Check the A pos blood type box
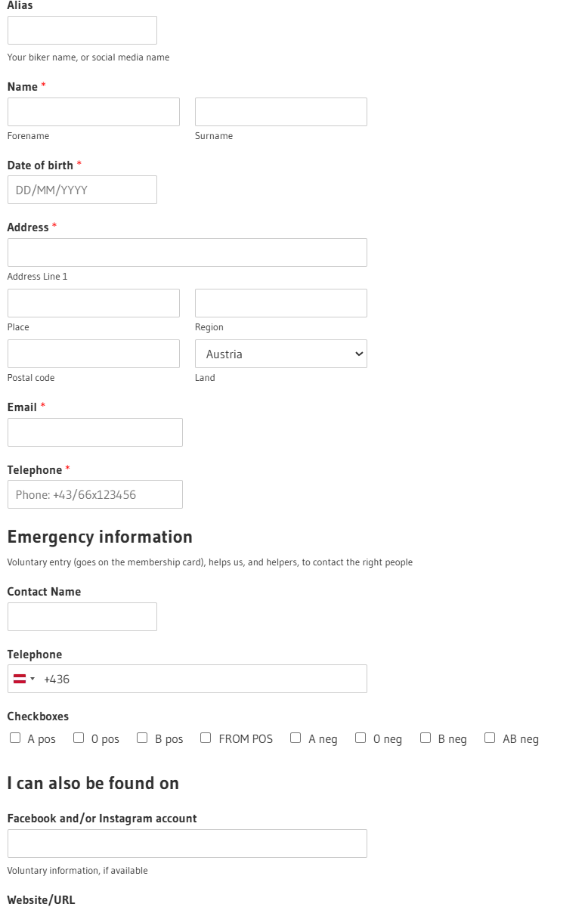 tap(15, 738)
